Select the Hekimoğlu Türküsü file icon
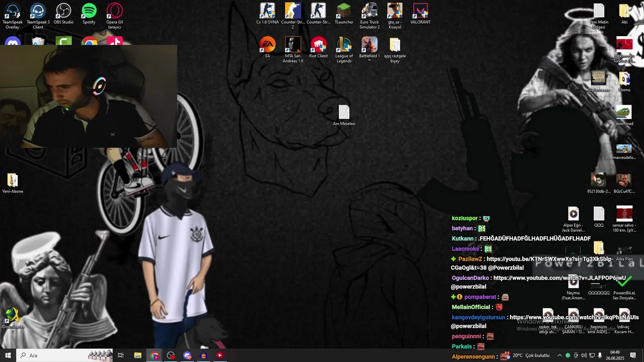Viewport: 644px width, 362px height. 624,50
